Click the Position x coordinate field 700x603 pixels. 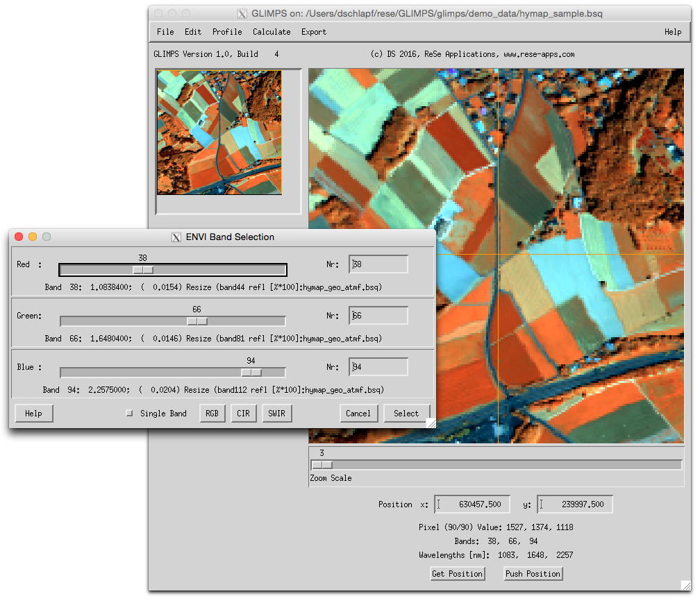click(x=472, y=504)
